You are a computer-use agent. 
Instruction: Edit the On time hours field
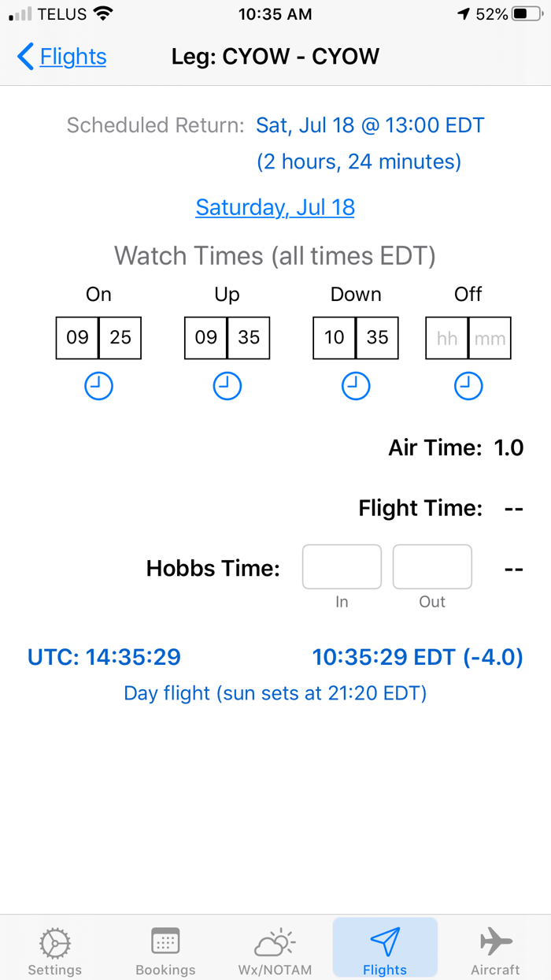pyautogui.click(x=77, y=337)
